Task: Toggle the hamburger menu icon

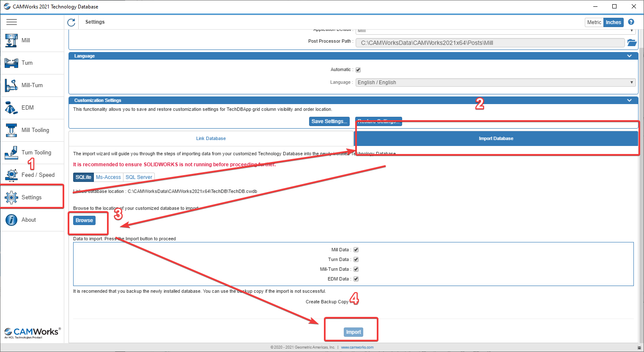Action: 12,22
